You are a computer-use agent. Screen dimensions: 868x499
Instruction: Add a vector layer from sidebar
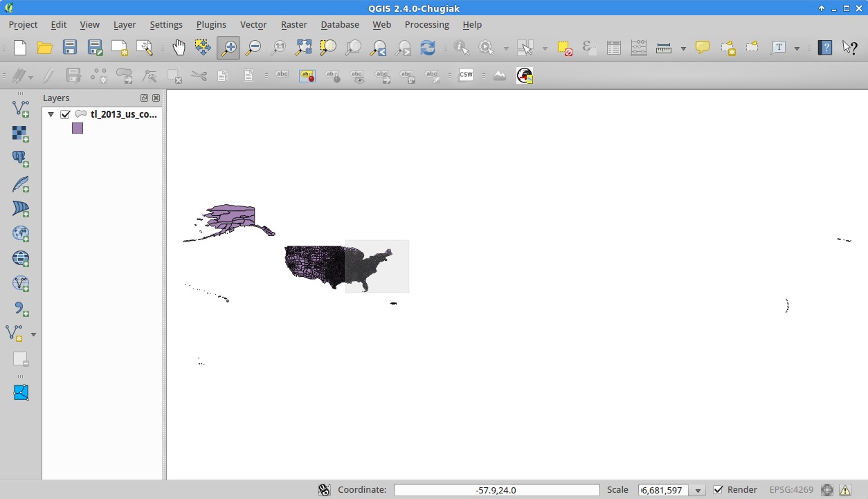tap(21, 108)
